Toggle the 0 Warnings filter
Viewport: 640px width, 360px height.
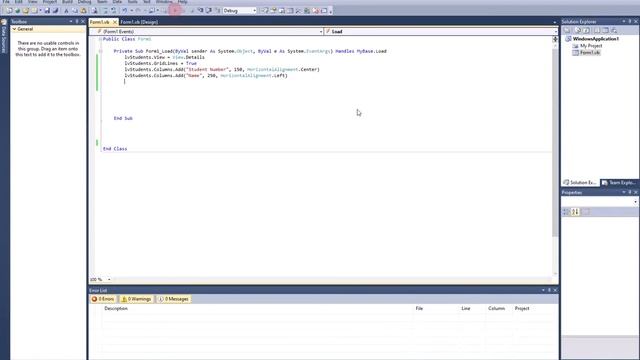coord(136,299)
